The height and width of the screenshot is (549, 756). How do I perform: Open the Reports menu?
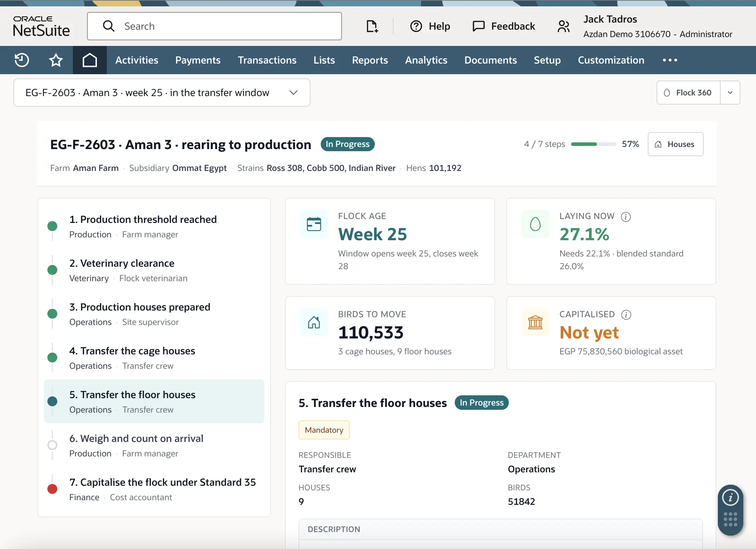(x=370, y=60)
